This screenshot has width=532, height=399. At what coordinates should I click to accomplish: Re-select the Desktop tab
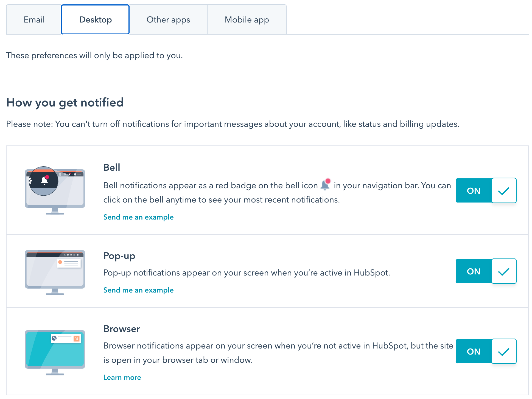pyautogui.click(x=95, y=19)
